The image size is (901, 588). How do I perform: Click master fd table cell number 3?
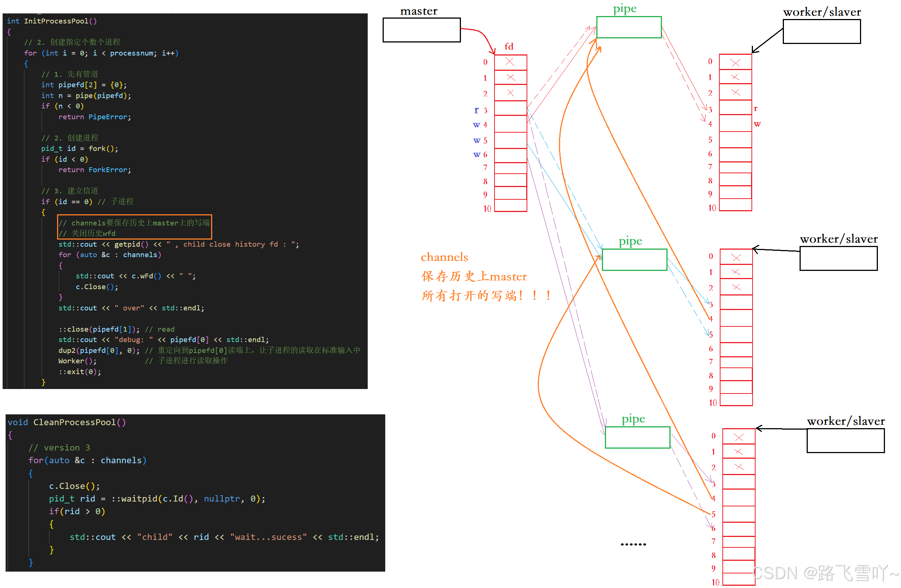[510, 108]
